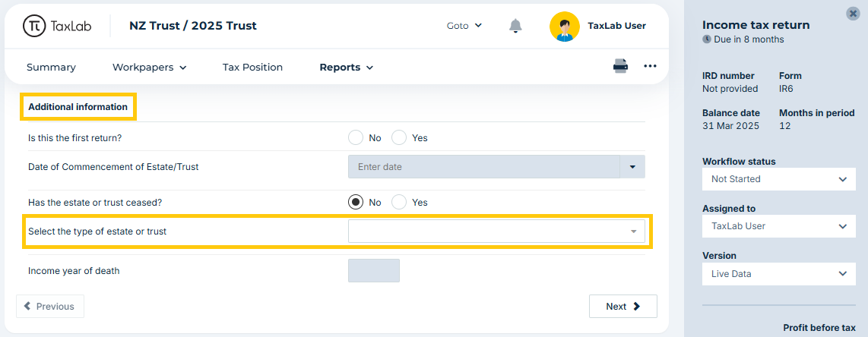Click the printer icon
Screen dimensions: 868x337
point(620,66)
